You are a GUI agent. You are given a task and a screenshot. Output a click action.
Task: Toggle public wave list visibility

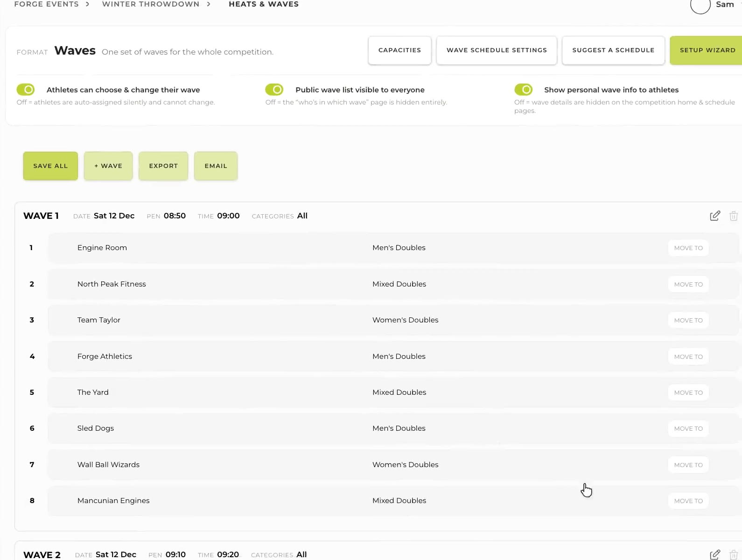274,89
